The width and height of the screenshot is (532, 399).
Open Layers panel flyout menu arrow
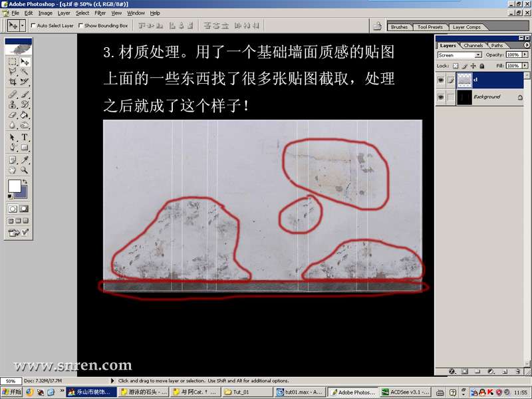[527, 45]
